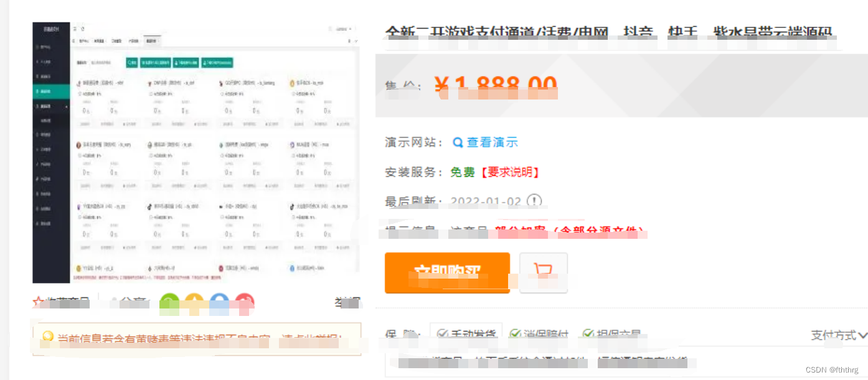Share via the green round icon
The image size is (868, 380).
click(x=169, y=303)
